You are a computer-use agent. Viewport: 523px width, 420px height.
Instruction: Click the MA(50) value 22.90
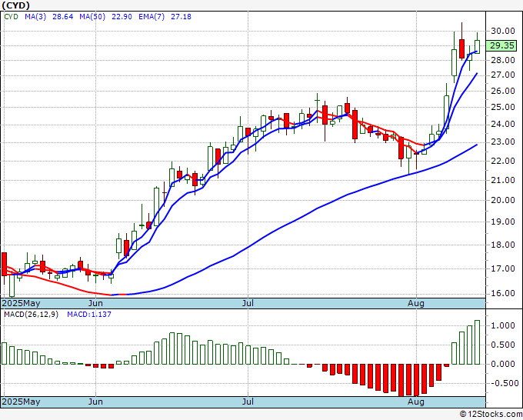point(122,17)
